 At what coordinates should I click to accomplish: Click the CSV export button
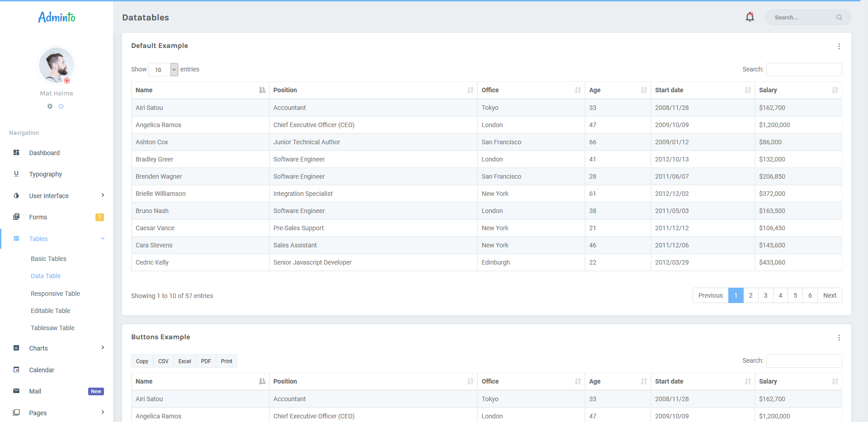tap(163, 361)
